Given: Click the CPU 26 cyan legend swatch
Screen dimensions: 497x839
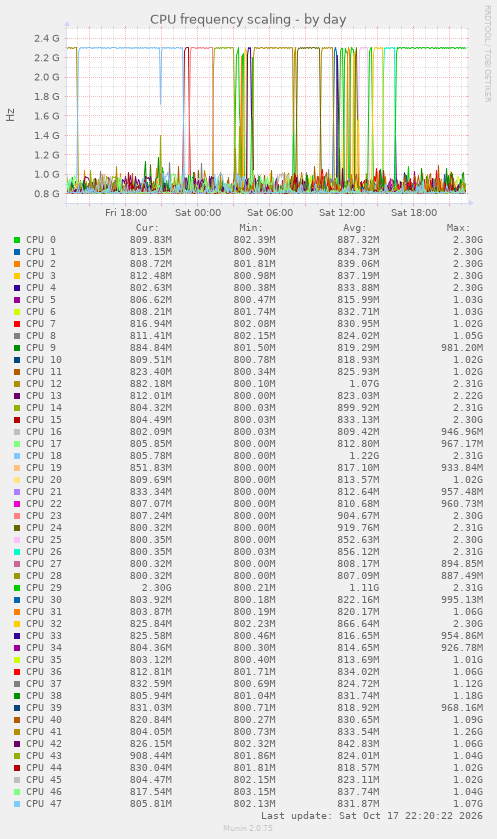Looking at the screenshot, I should pyautogui.click(x=17, y=552).
